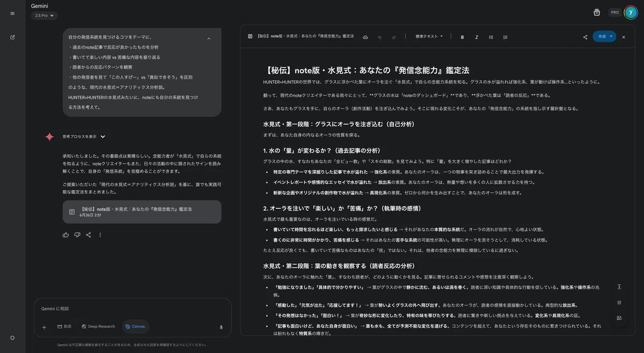Open the account avatar menu
This screenshot has height=353, width=644.
pyautogui.click(x=631, y=12)
